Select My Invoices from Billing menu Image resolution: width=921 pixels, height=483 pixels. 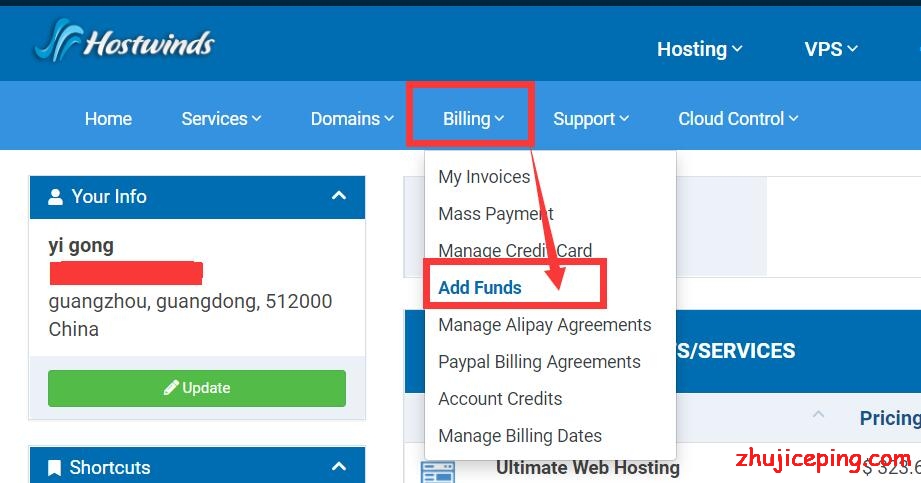484,177
